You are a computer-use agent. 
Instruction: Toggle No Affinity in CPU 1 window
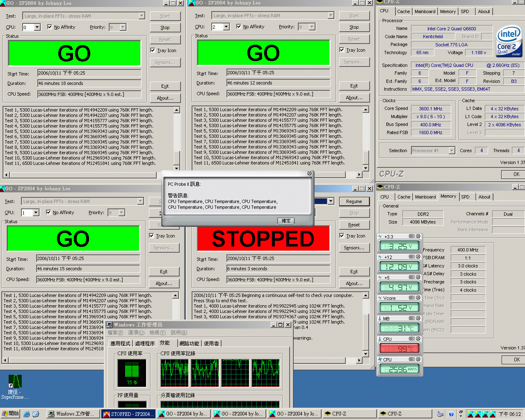(48, 212)
